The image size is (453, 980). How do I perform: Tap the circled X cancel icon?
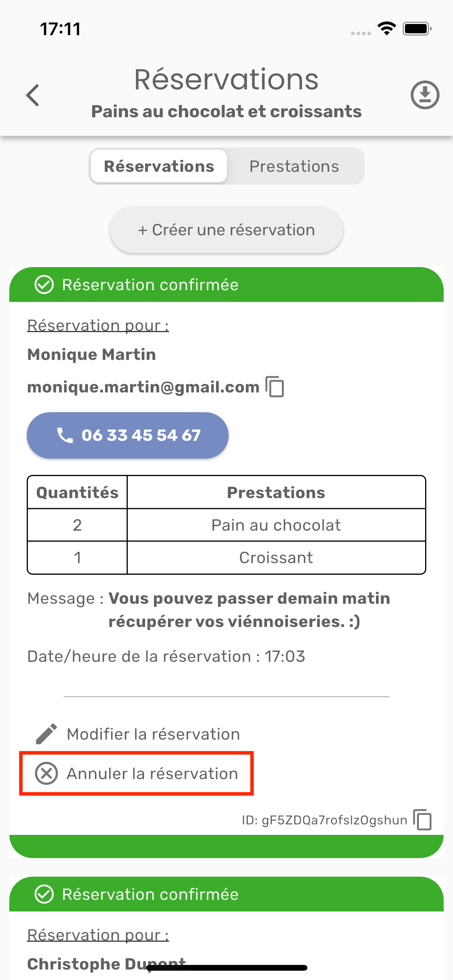(46, 773)
